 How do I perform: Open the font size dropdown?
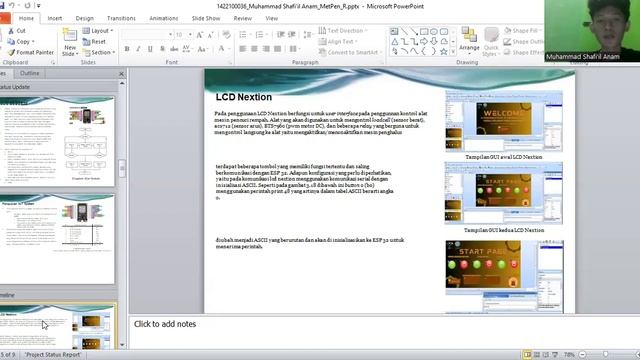click(x=190, y=35)
